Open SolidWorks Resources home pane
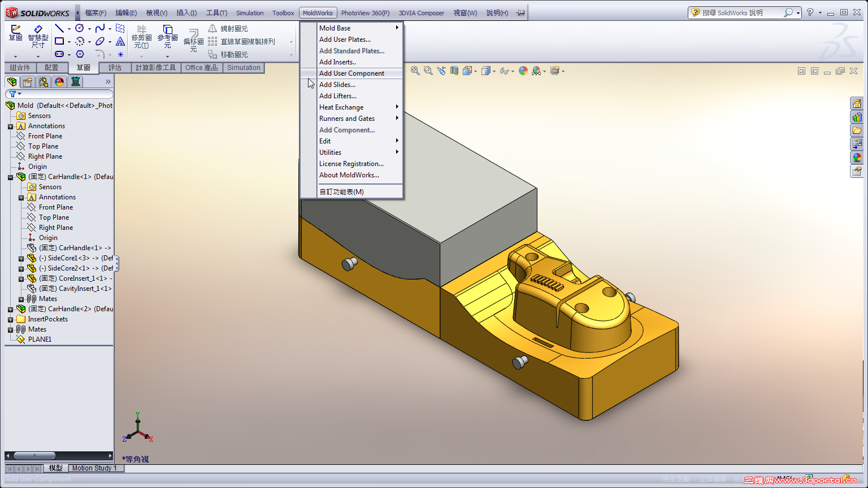 click(857, 103)
